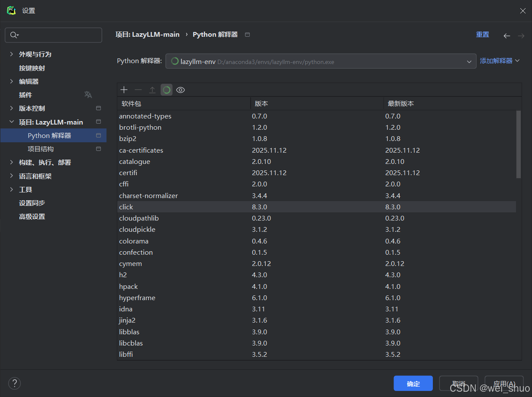The image size is (532, 397).
Task: Select the cloudpickle package row
Action: pos(316,229)
